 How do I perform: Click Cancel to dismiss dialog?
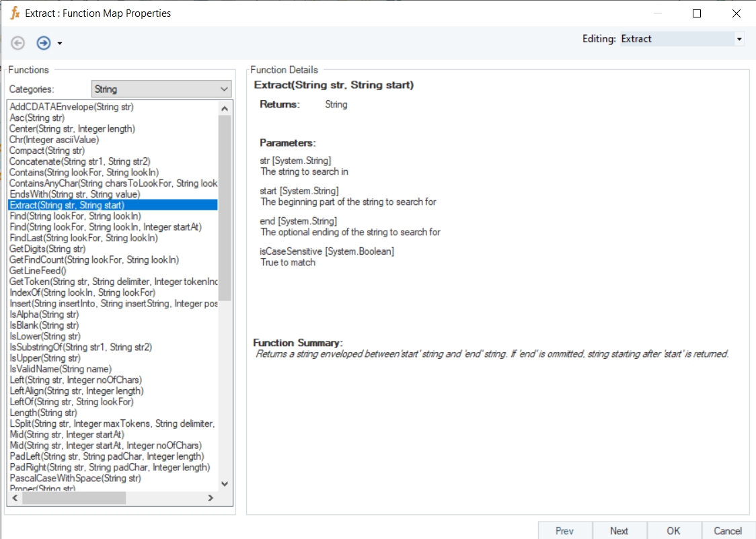[728, 530]
